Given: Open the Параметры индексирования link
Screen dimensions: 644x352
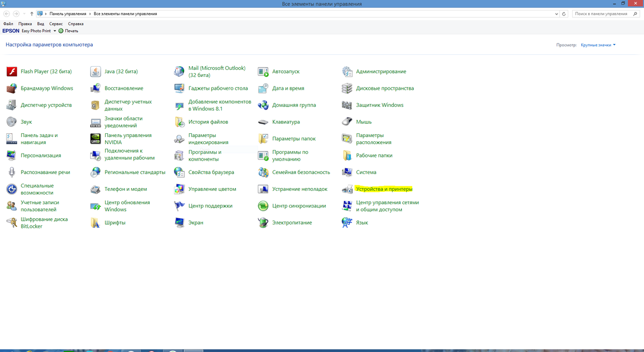Looking at the screenshot, I should (x=208, y=139).
